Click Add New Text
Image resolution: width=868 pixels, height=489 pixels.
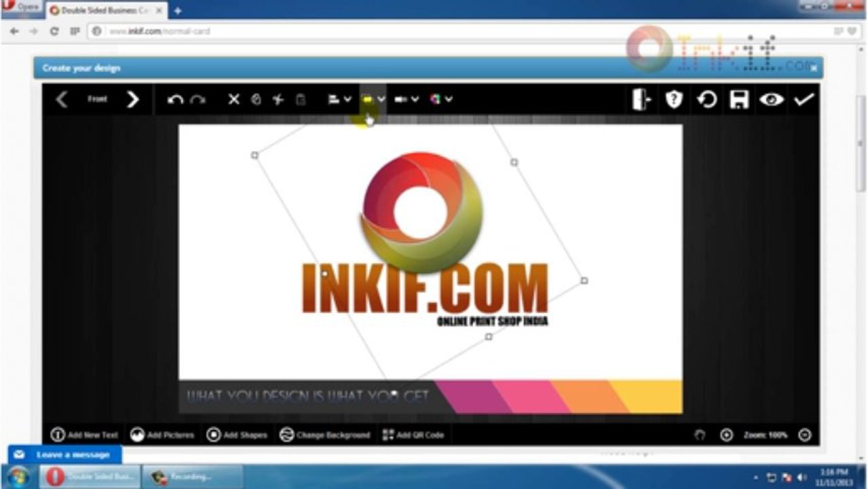click(84, 435)
